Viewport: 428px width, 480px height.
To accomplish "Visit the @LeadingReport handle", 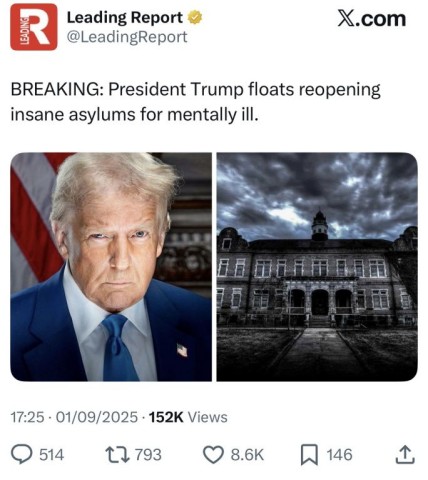I will click(x=127, y=37).
